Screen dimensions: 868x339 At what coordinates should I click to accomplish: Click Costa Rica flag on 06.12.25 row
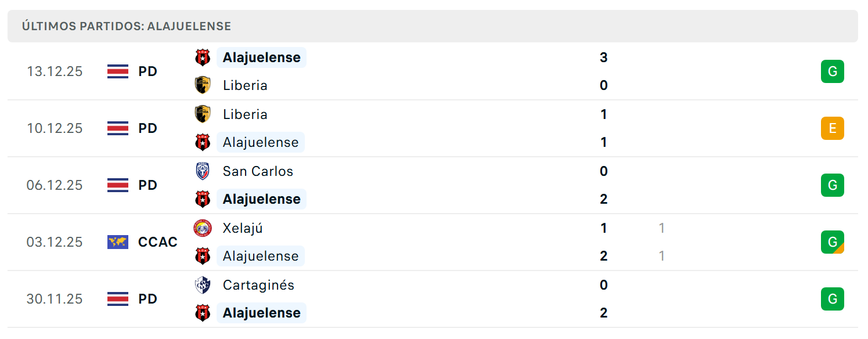tap(118, 185)
